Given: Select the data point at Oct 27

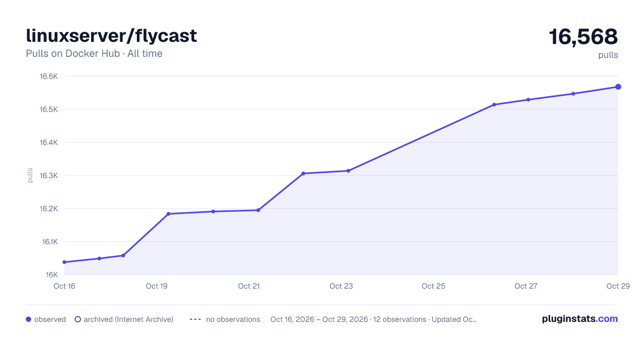Looking at the screenshot, I should [528, 100].
